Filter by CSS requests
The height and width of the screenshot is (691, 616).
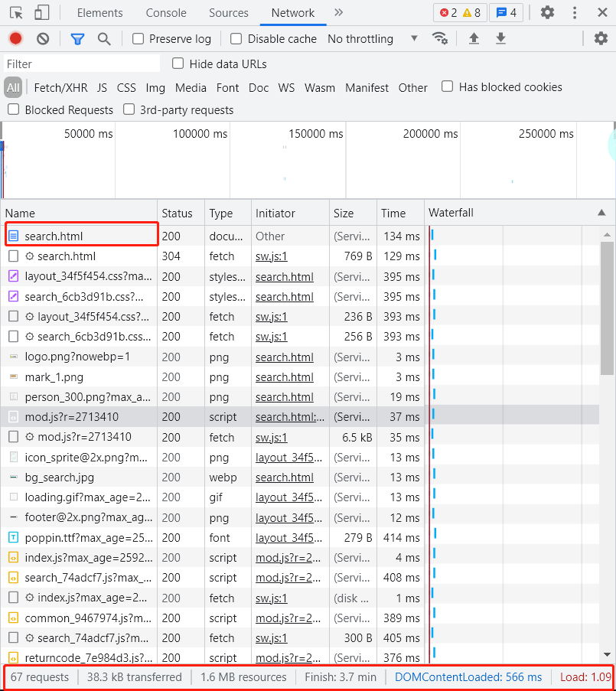126,88
